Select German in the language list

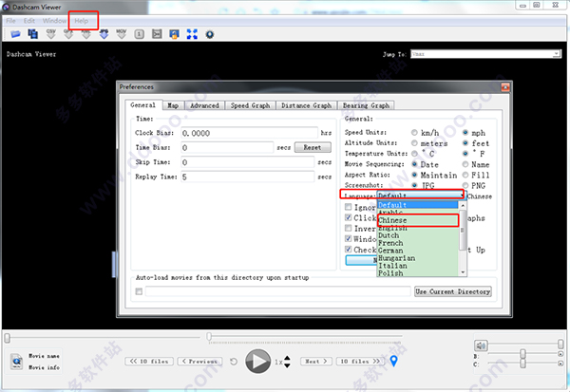point(417,251)
